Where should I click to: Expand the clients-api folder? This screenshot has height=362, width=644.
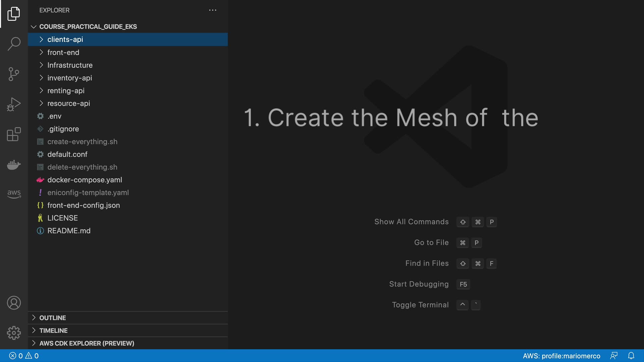click(x=65, y=40)
